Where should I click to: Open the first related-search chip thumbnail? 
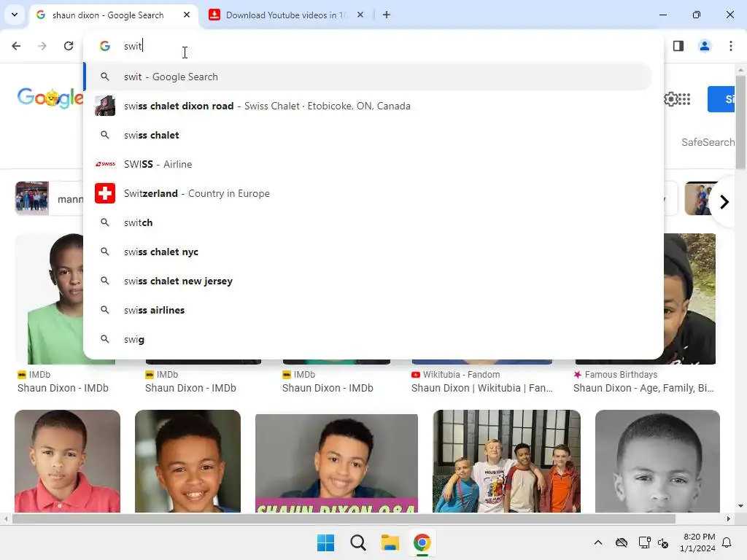(x=32, y=198)
